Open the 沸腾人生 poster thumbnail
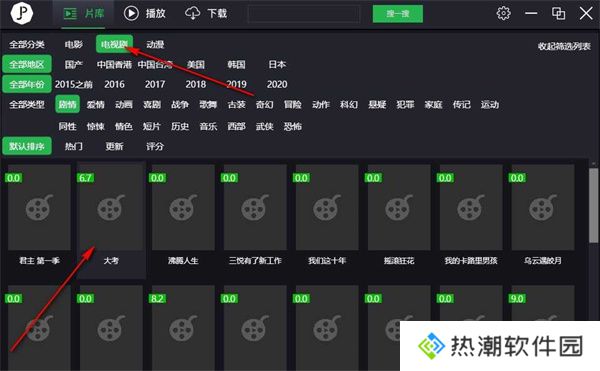This screenshot has width=600, height=371. click(183, 207)
